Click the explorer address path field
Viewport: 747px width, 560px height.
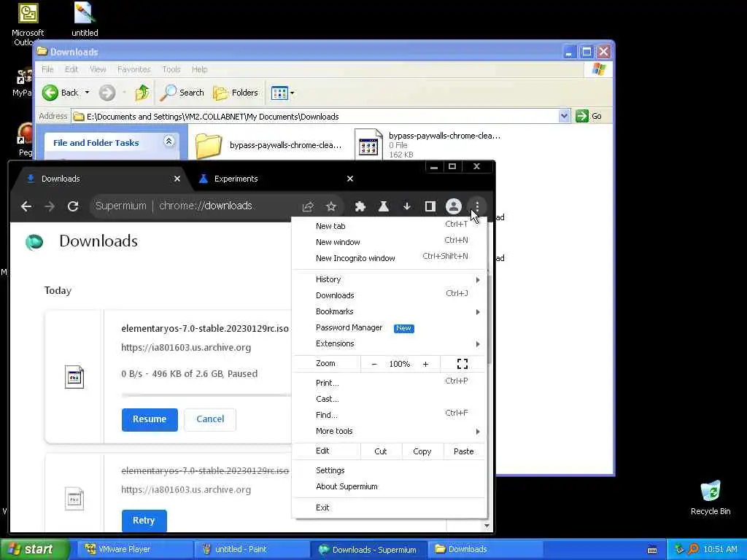pos(315,117)
